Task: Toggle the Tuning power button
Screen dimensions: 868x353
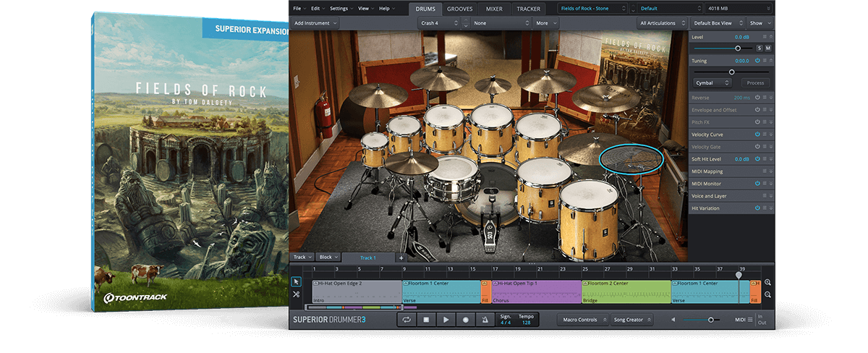Action: pos(757,61)
